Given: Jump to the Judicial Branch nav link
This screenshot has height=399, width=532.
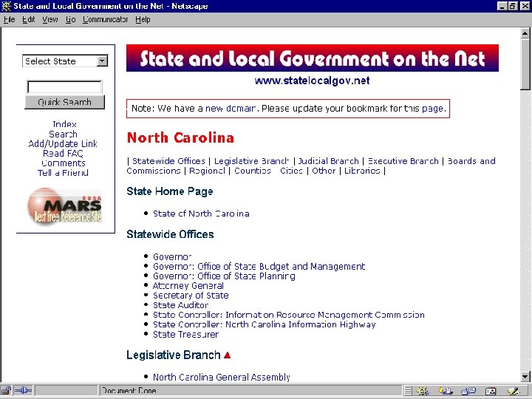Looking at the screenshot, I should (x=328, y=161).
